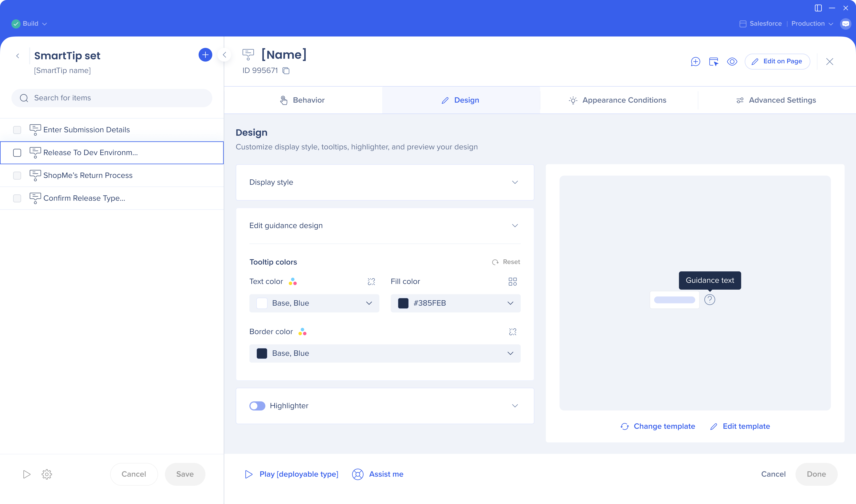The height and width of the screenshot is (504, 856).
Task: Open the Advanced Settings tab
Action: click(777, 100)
